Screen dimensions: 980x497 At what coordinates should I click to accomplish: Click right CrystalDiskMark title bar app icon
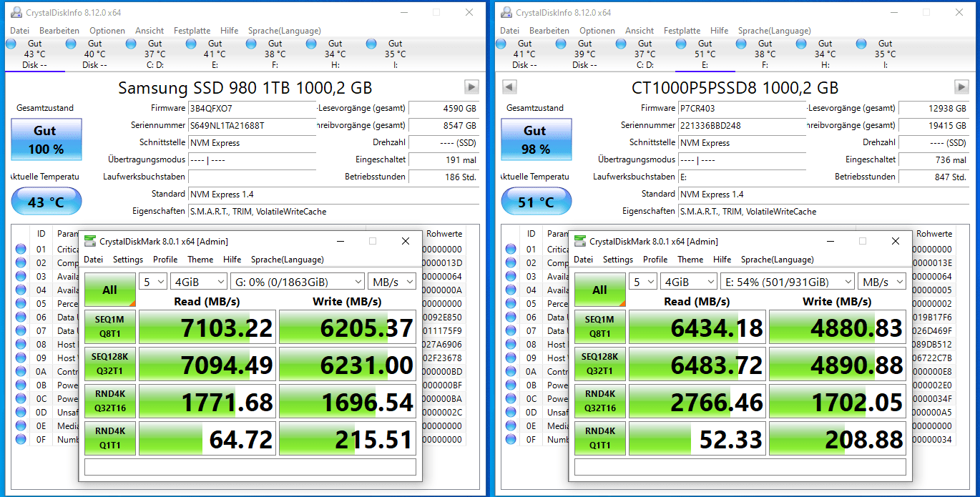[x=580, y=241]
